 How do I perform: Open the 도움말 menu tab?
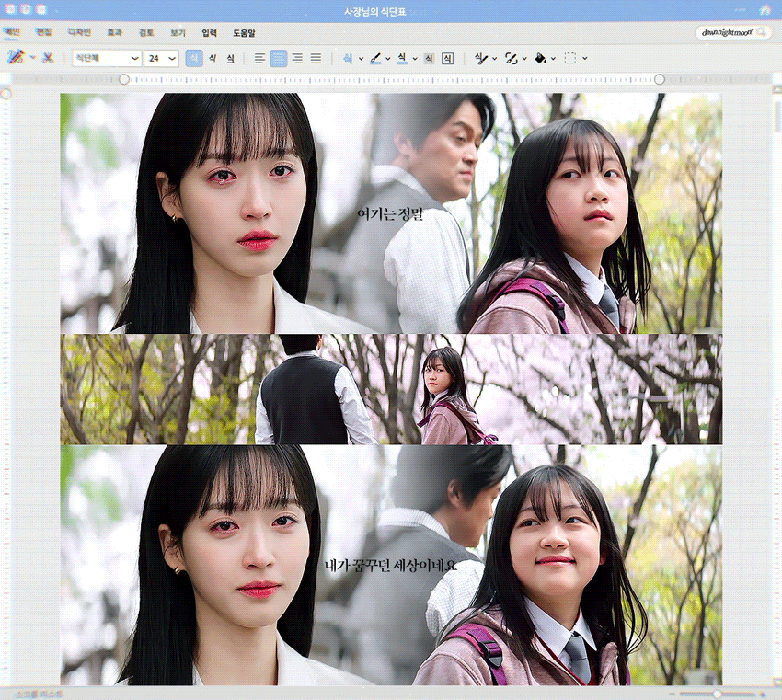[x=244, y=33]
